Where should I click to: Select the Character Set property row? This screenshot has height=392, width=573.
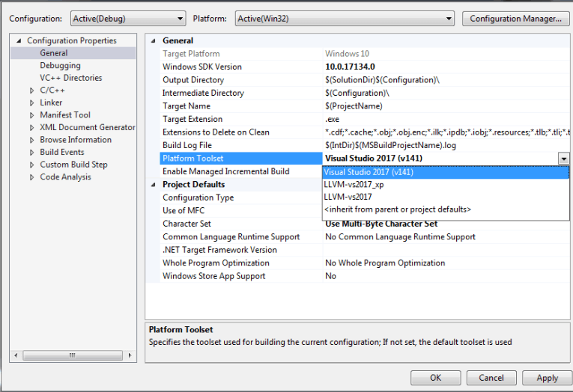pyautogui.click(x=187, y=224)
